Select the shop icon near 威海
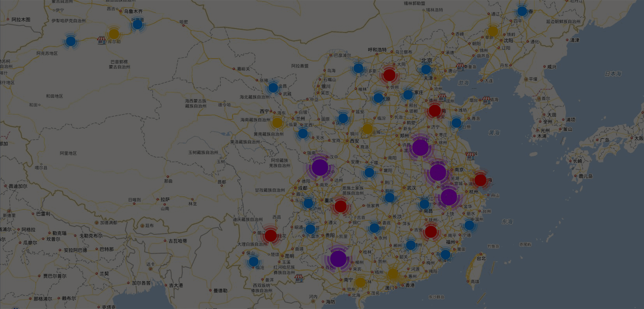The width and height of the screenshot is (644, 309). pyautogui.click(x=486, y=100)
